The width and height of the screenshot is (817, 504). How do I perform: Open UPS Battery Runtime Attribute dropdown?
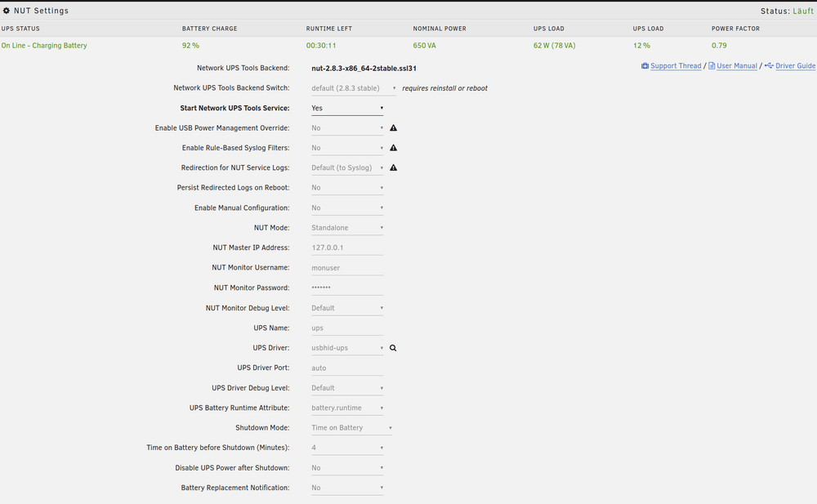click(x=347, y=408)
